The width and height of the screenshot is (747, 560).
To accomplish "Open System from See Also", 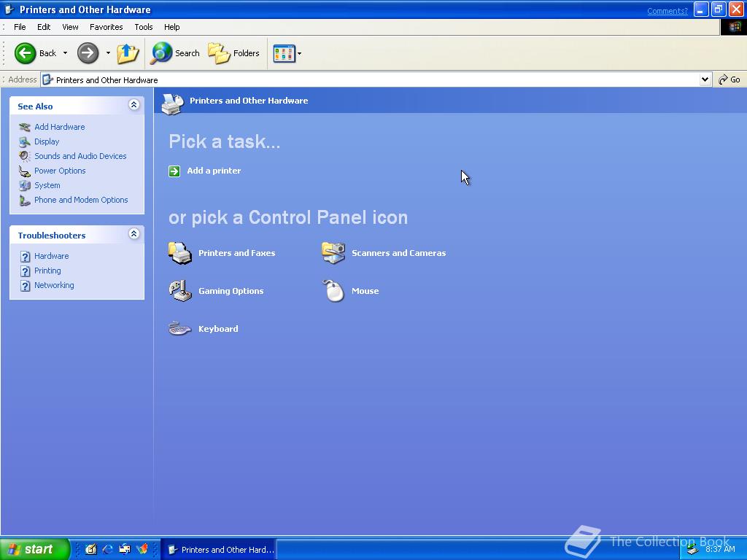I will 47,185.
